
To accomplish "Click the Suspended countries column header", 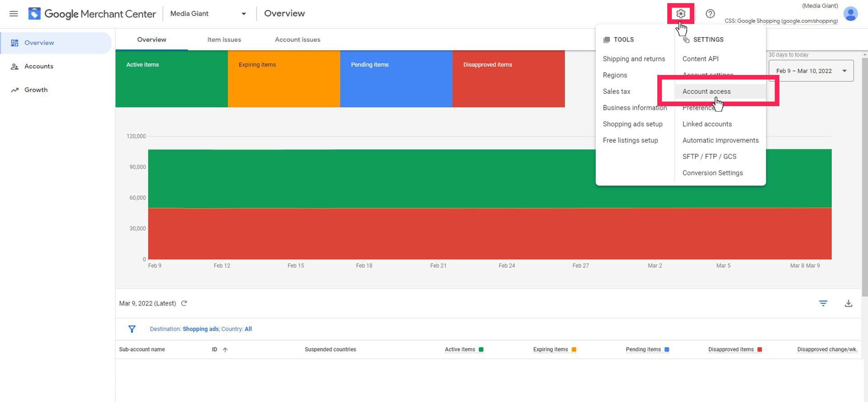I will pos(330,350).
